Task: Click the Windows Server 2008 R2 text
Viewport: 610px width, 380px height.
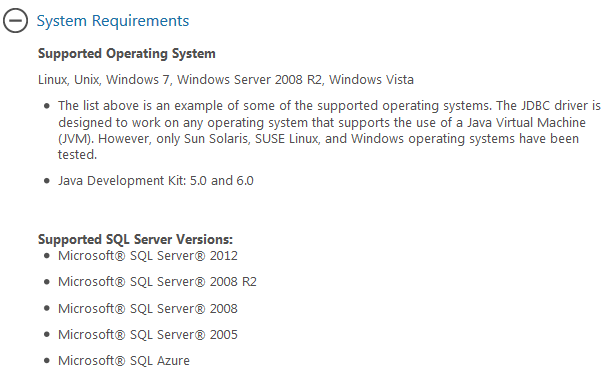Action: tap(250, 80)
